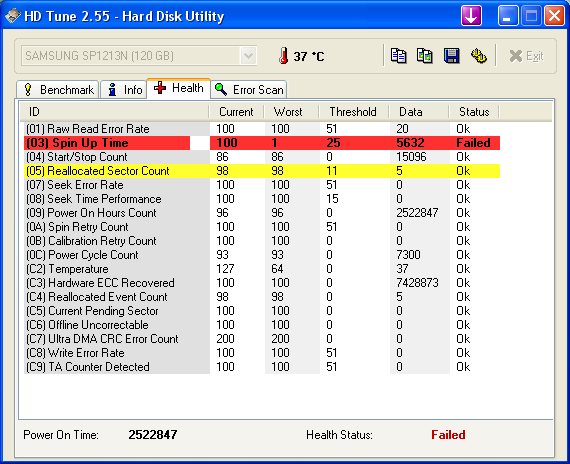Open the SAMSUNG SP1213N drive dropdown
Image resolution: width=570 pixels, height=464 pixels.
tap(139, 56)
